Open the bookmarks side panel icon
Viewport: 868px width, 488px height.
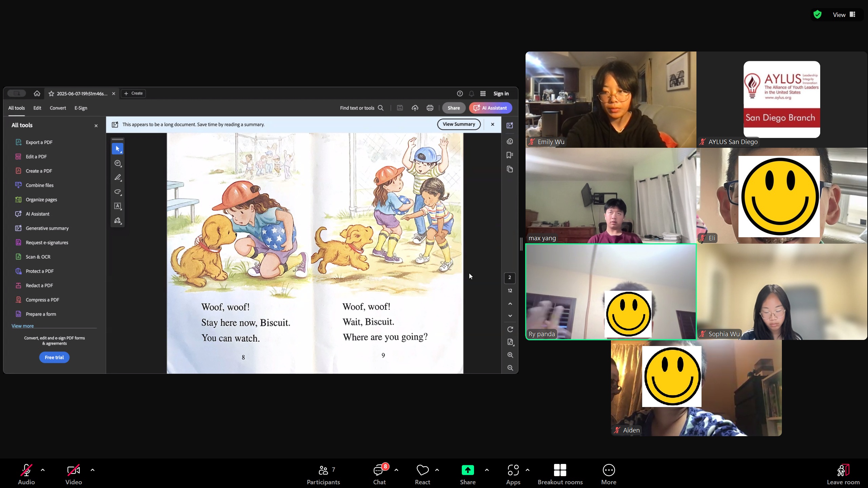510,155
